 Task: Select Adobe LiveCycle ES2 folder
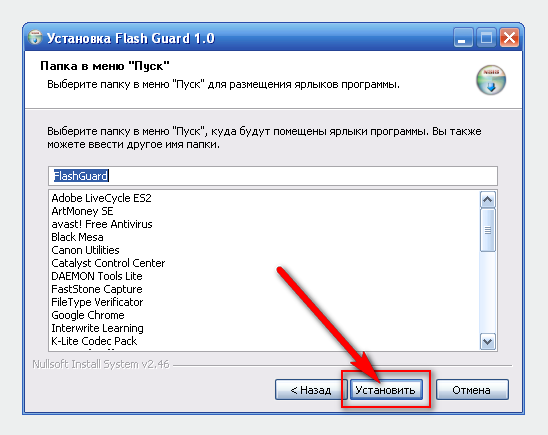101,198
